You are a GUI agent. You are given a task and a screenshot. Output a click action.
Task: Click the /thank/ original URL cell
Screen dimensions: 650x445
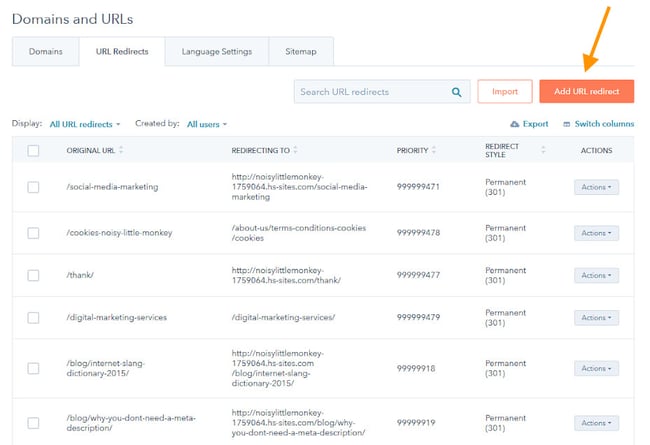point(80,275)
